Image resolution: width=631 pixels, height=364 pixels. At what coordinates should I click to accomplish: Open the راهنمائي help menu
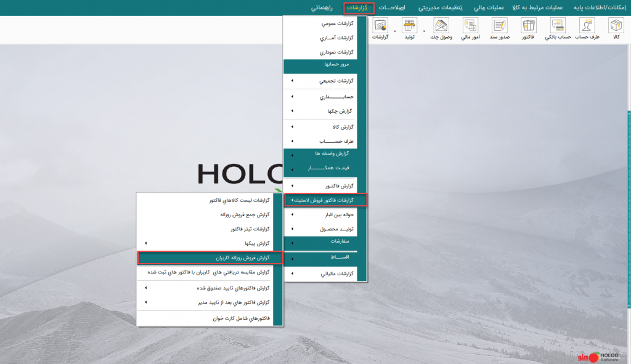[322, 7]
